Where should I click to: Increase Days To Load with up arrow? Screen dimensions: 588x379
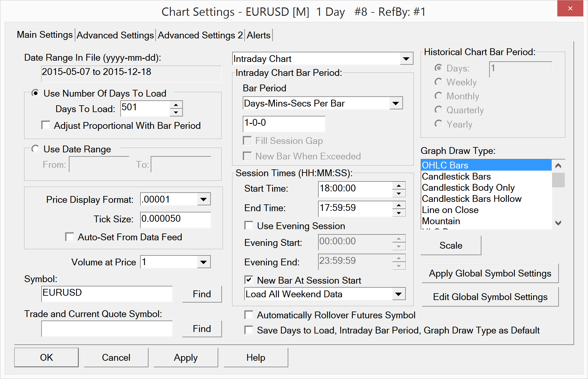176,105
